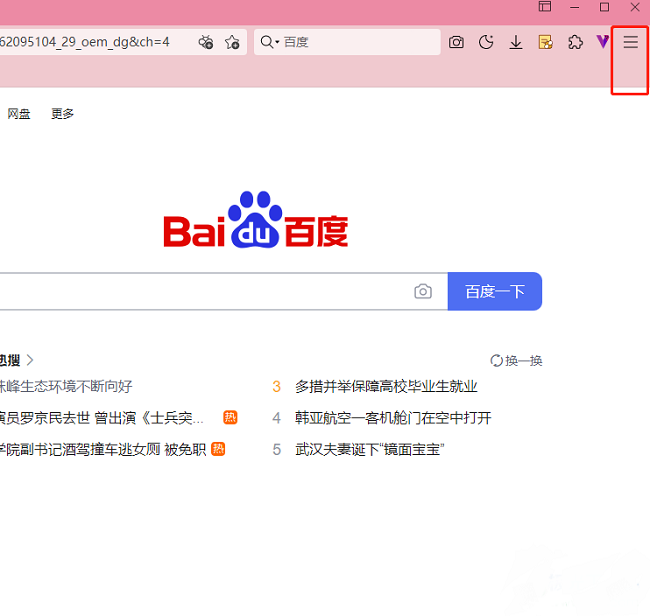650x616 pixels.
Task: Open the 更多 menu on Baidu
Action: 62,113
